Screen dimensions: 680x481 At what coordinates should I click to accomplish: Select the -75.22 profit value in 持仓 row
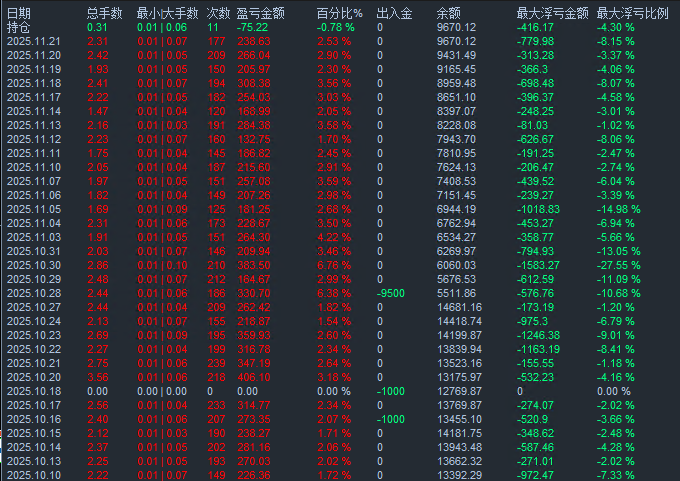coord(252,27)
